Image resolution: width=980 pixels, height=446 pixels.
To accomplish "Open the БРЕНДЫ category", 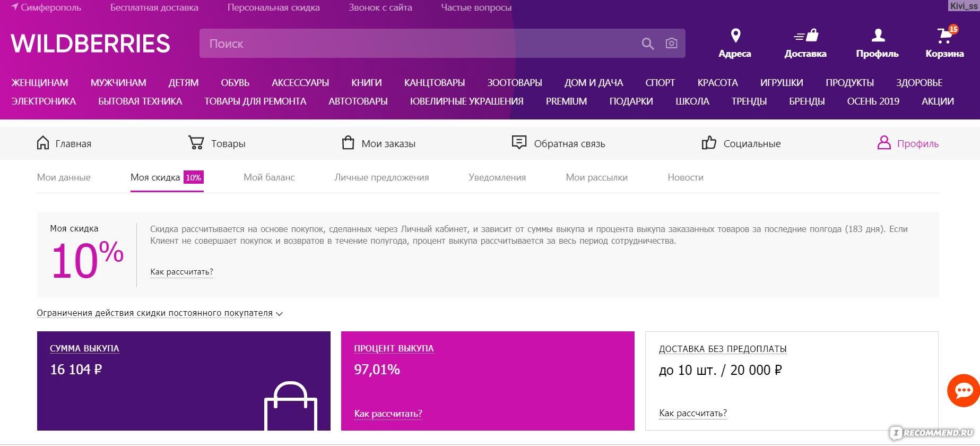I will (806, 101).
